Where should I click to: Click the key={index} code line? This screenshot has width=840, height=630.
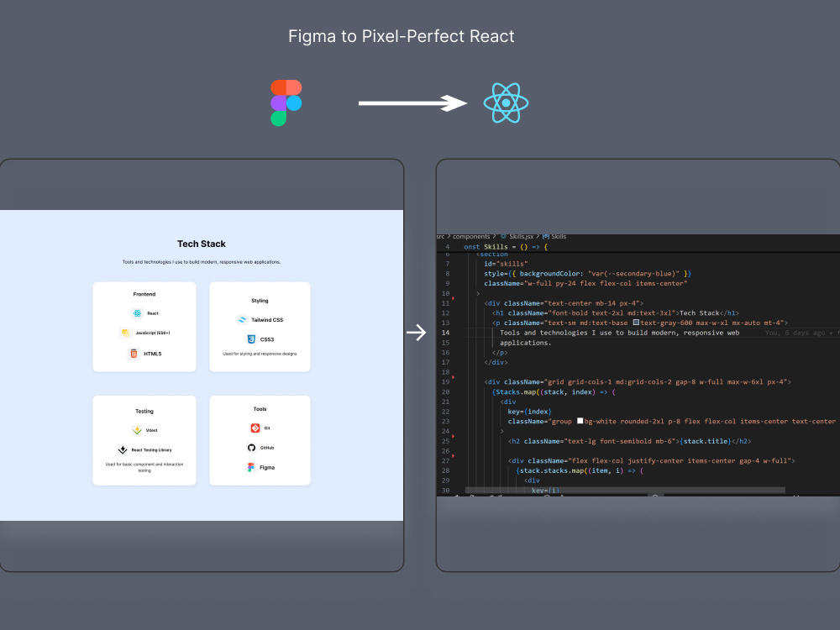click(529, 412)
